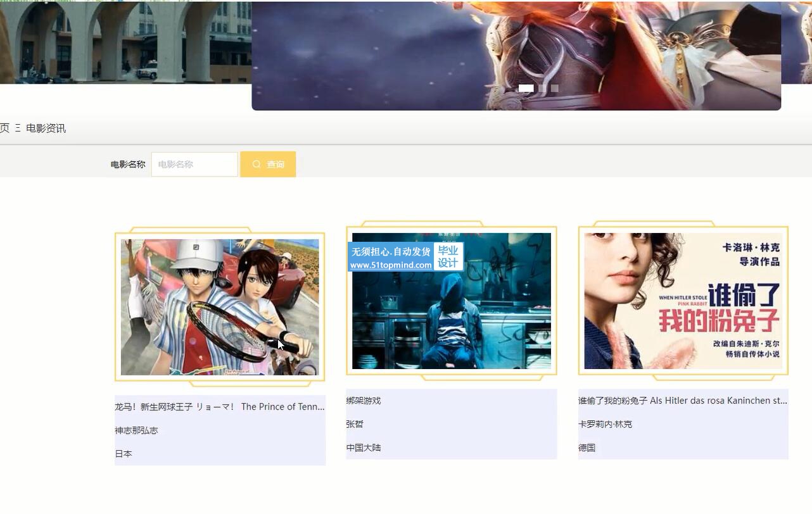Click the region text 中国大陆
This screenshot has height=514, width=812.
[364, 448]
